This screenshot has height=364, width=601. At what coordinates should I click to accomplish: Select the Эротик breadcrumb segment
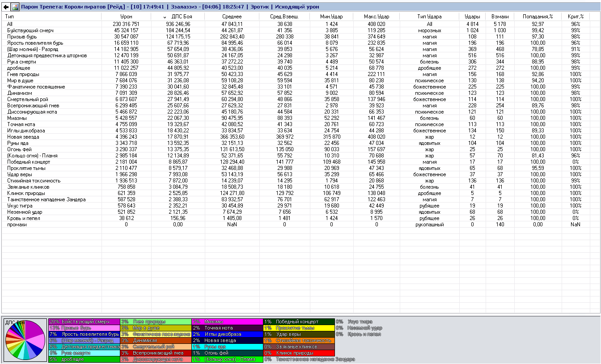click(x=260, y=7)
